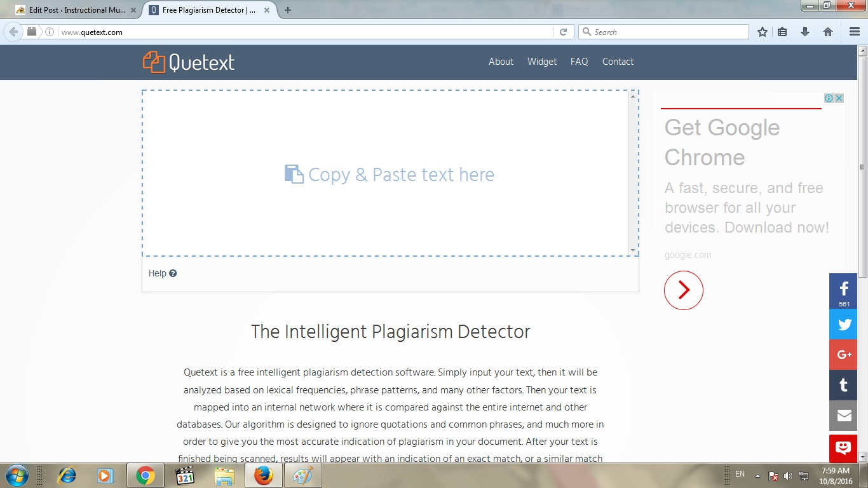The width and height of the screenshot is (868, 488).
Task: Click the Quetext logo in the header
Action: point(189,62)
